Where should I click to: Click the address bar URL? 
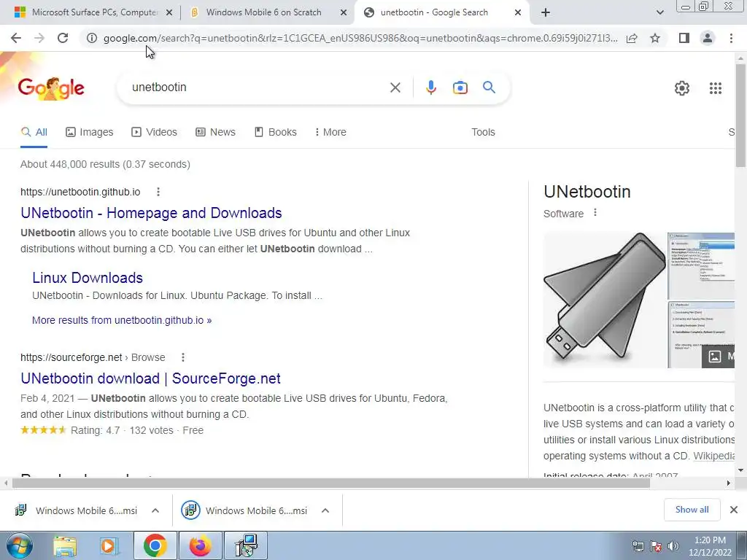(x=360, y=38)
